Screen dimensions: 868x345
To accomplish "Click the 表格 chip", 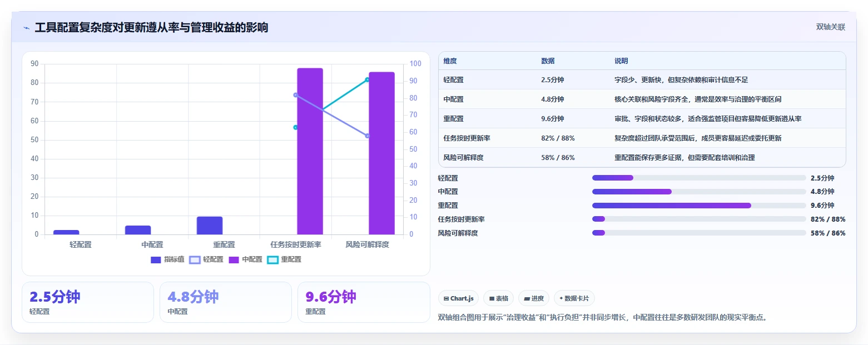I will point(498,298).
